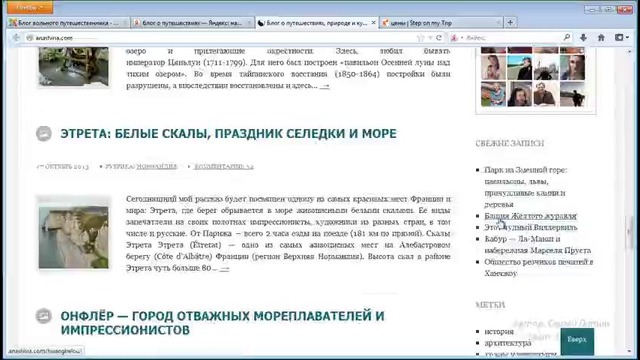Open the comments link under Этрета post
Screen dimensions: 640x360
(x=224, y=167)
